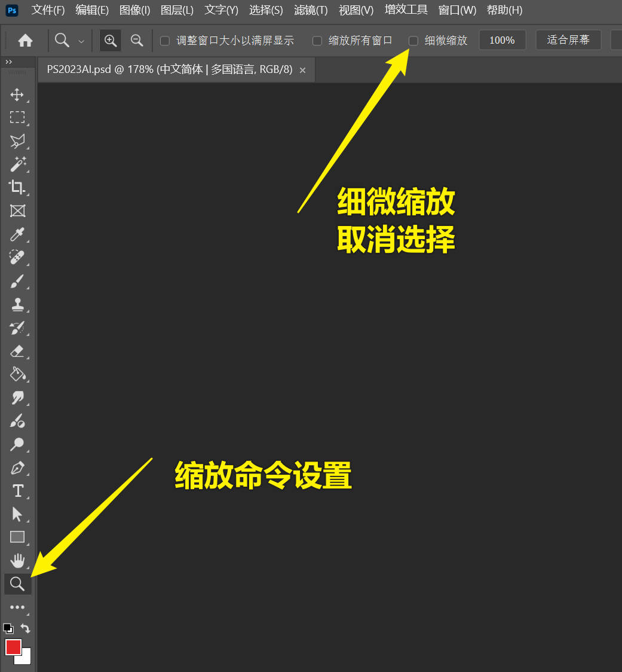This screenshot has height=672, width=622.
Task: Select the Clone Stamp tool
Action: pyautogui.click(x=17, y=304)
